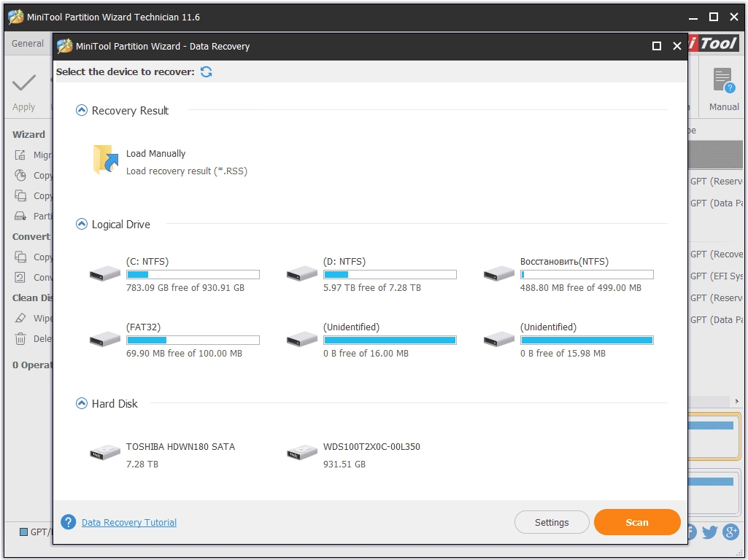Select the Восстановить(NTFS) drive icon

(499, 273)
